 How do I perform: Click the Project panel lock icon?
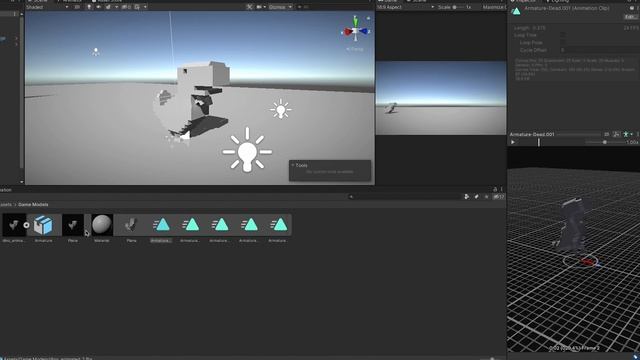pyautogui.click(x=495, y=189)
